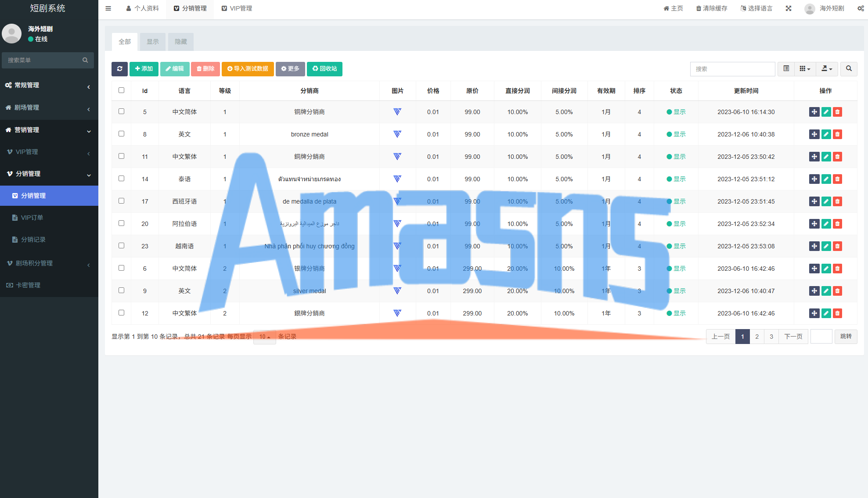Click the refresh table icon button
Screen dimensions: 868x498
[119, 69]
